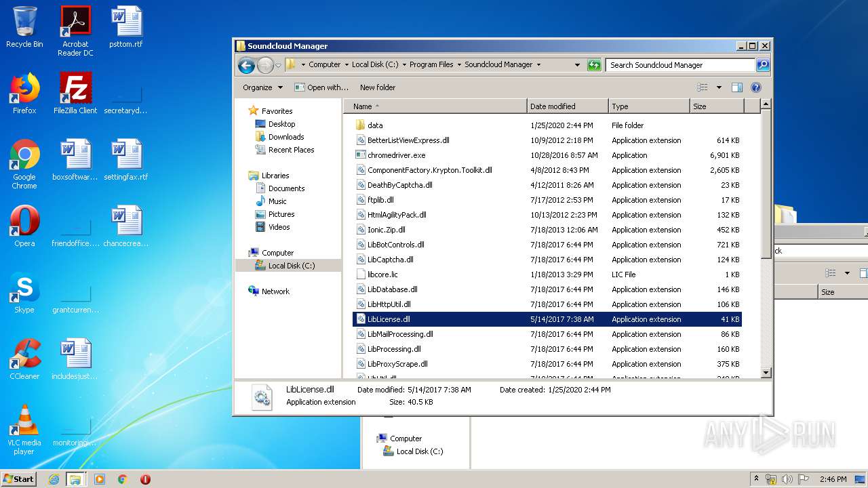Expand arrow after Program Files in breadcrumb
This screenshot has width=868, height=488.
[x=459, y=65]
